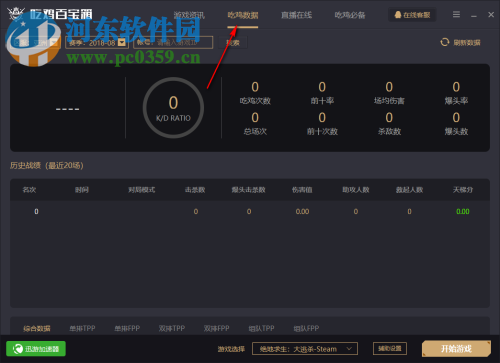
Task: Click the 开始游戏 start button
Action: tap(456, 349)
